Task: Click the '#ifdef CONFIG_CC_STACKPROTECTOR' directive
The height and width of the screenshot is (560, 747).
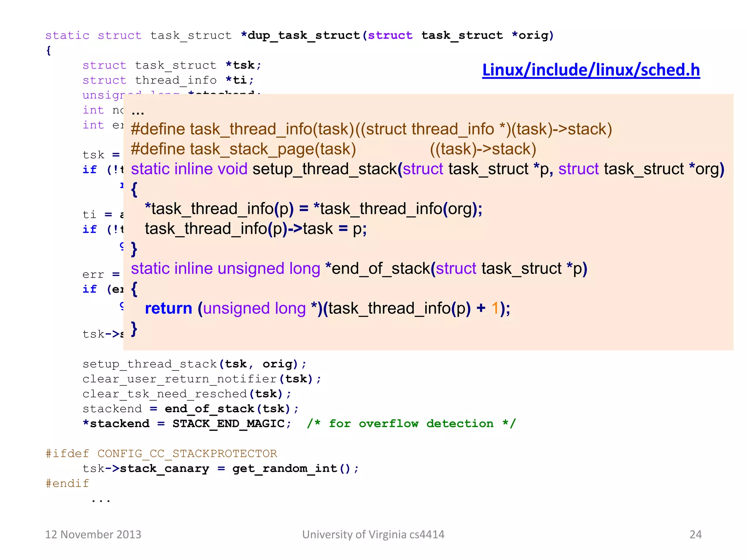Action: (161, 454)
